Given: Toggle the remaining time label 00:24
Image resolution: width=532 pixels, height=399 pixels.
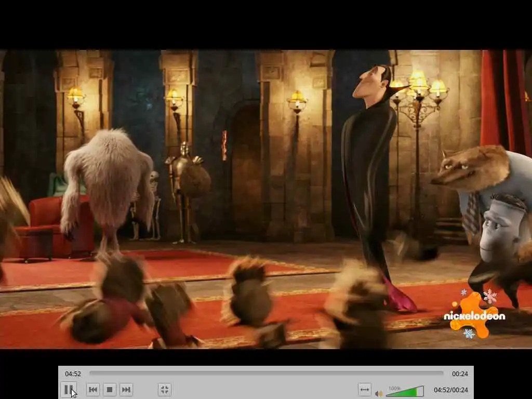Looking at the screenshot, I should coord(460,374).
